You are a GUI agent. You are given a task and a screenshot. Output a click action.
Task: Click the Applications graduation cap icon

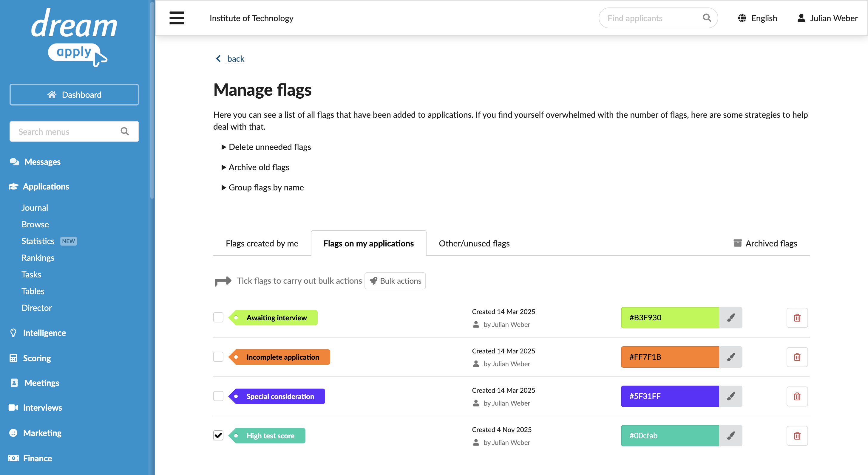[13, 187]
